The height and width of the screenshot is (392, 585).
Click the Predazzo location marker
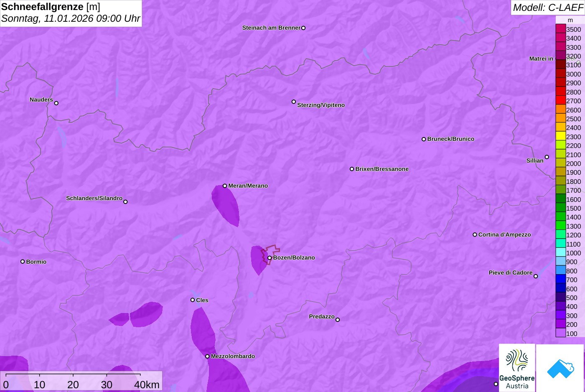pyautogui.click(x=338, y=320)
